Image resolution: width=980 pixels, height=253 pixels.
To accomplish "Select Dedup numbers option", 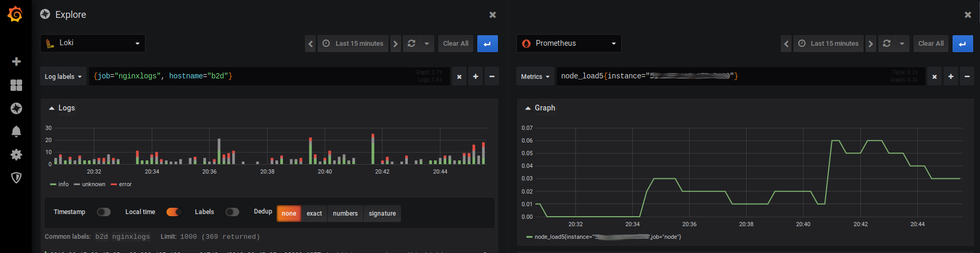I will tap(345, 214).
